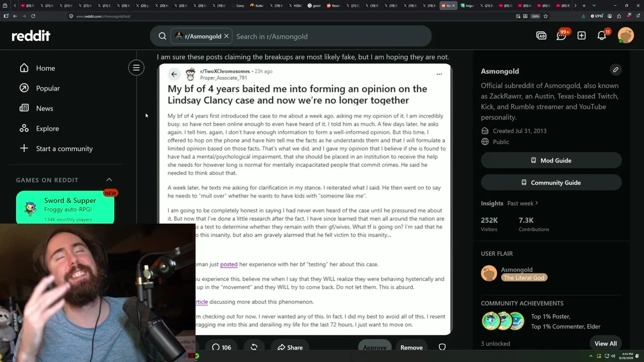Open a new browser tab

584,6
